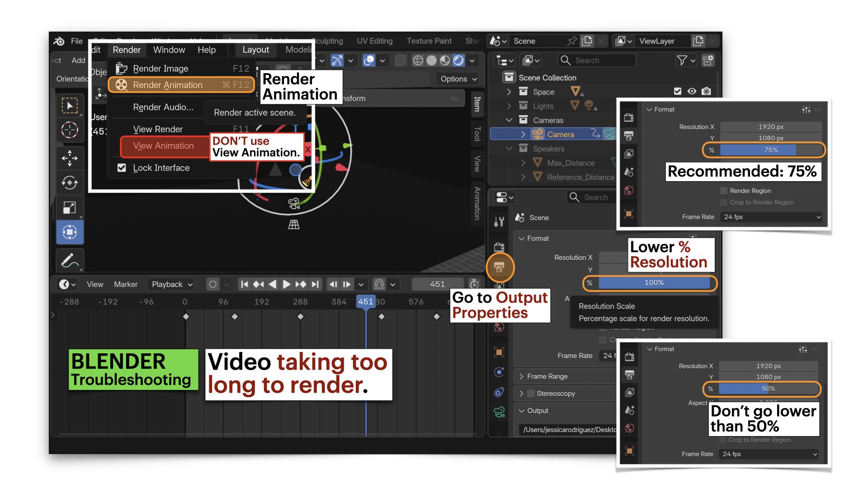Viewport: 868px width, 488px height.
Task: Click the outliner filter funnel icon
Action: (682, 60)
